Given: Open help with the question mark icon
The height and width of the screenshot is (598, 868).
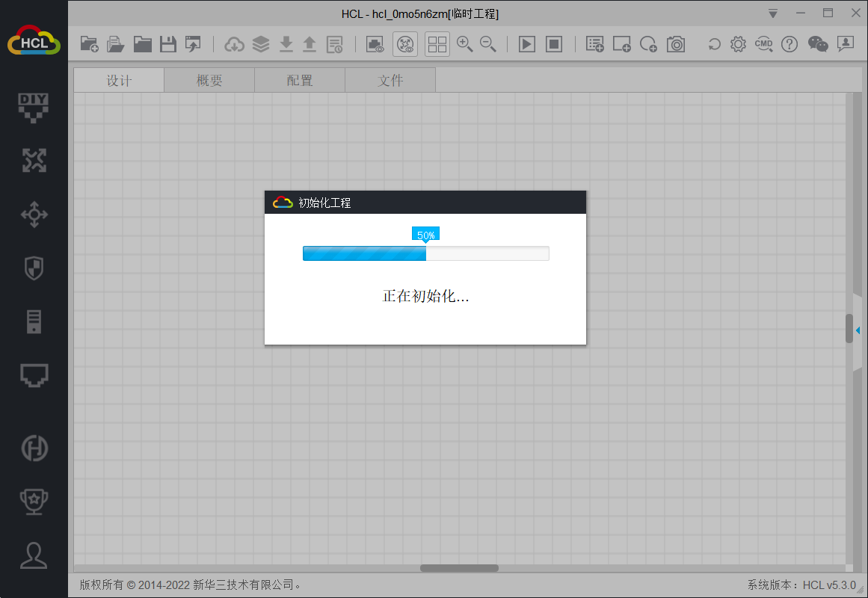Looking at the screenshot, I should (x=789, y=44).
